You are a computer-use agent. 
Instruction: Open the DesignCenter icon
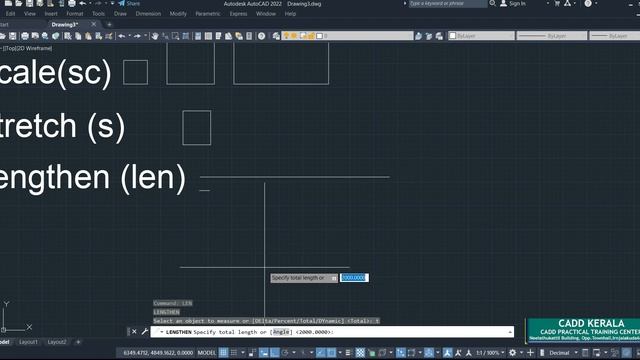pyautogui.click(x=208, y=36)
